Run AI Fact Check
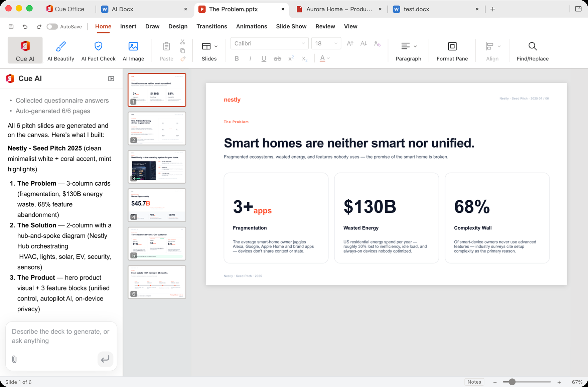This screenshot has height=387, width=588. (98, 50)
